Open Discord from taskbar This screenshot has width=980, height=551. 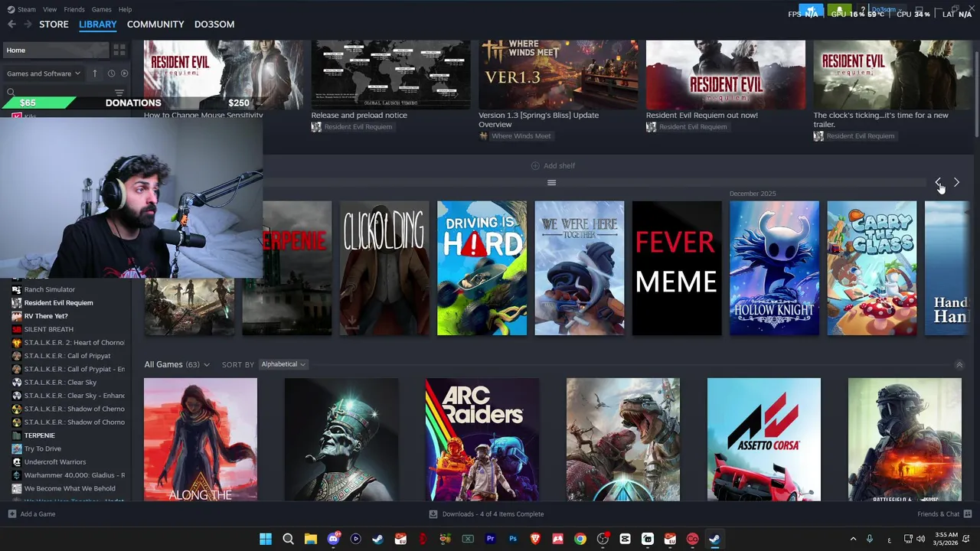click(333, 540)
